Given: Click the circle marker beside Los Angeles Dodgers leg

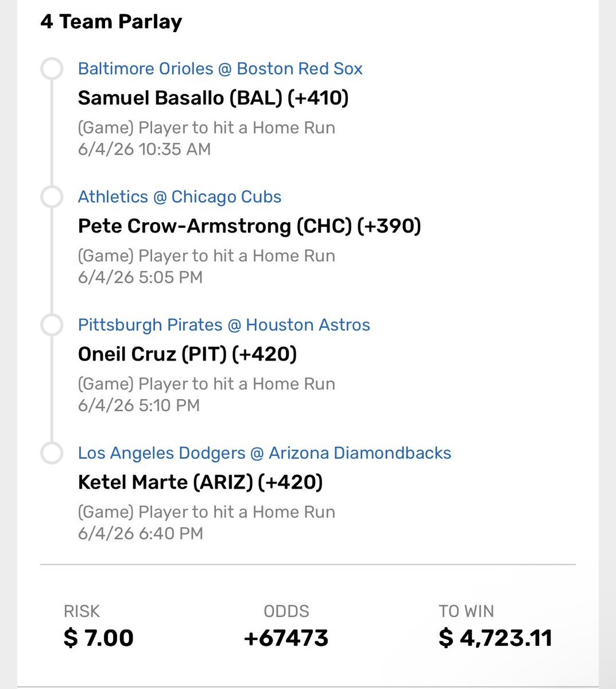Looking at the screenshot, I should [x=52, y=453].
